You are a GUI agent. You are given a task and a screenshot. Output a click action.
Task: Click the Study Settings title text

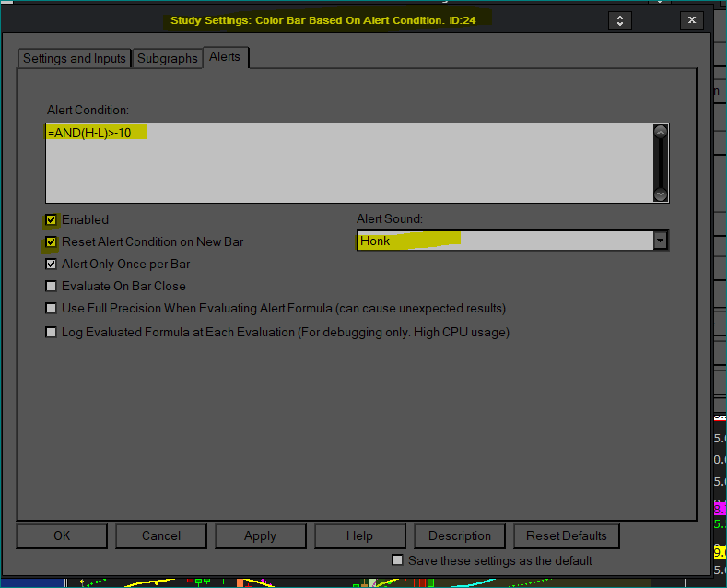point(323,20)
